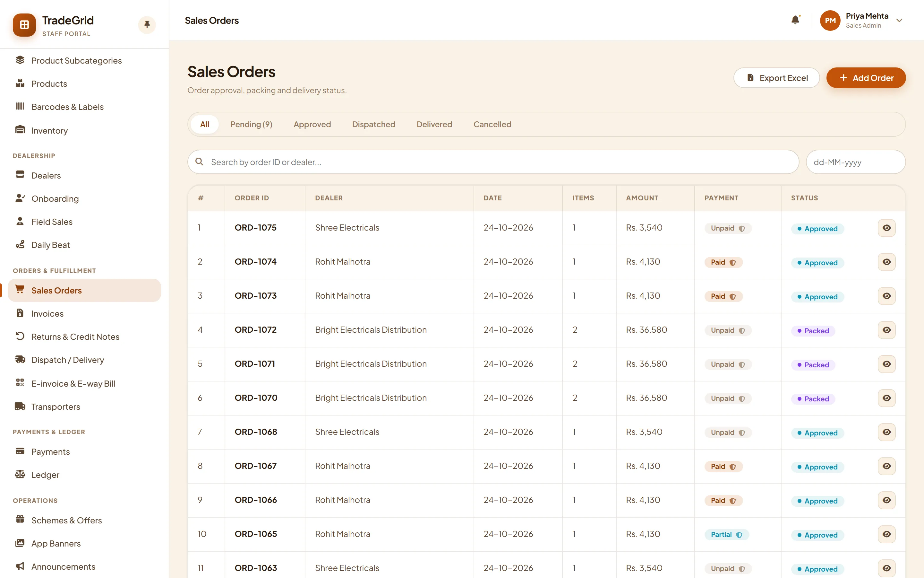
Task: Open order ID ORD-1066
Action: tap(255, 500)
